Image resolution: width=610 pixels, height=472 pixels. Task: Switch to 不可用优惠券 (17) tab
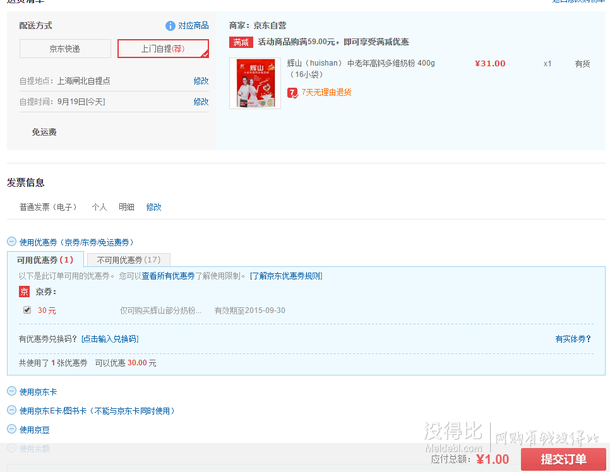click(129, 260)
